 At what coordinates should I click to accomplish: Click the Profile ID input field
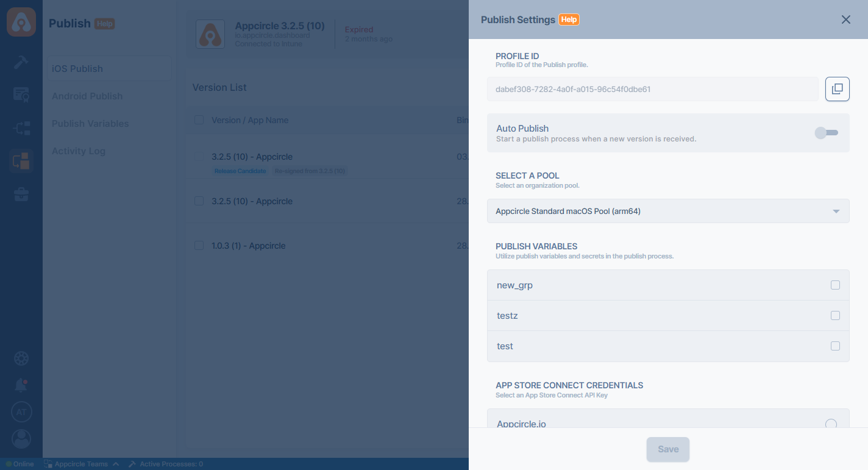(652, 88)
